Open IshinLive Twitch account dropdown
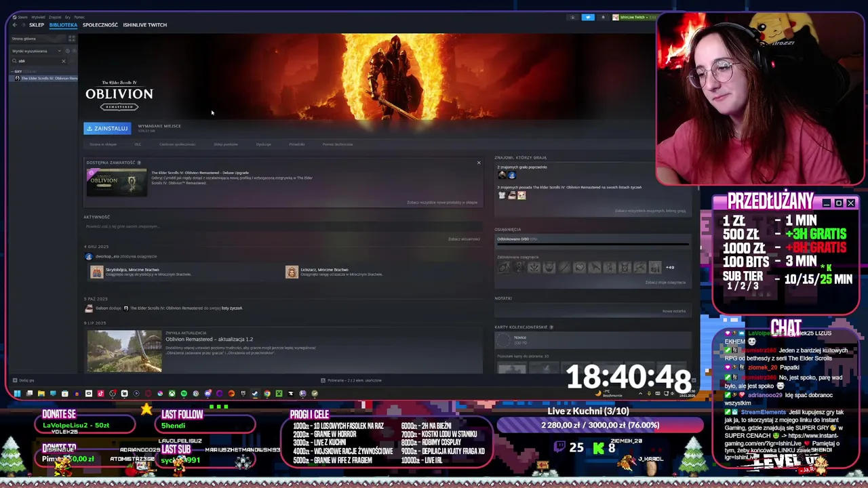This screenshot has width=868, height=488. [x=633, y=18]
